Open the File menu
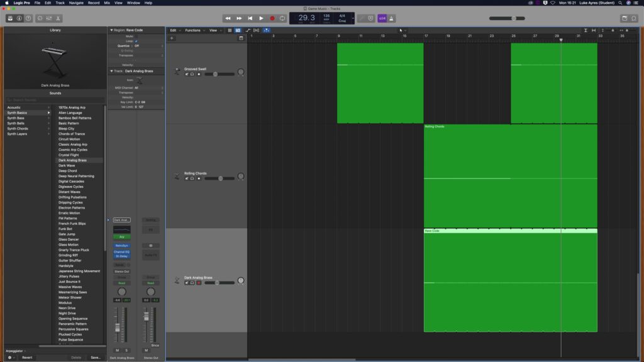This screenshot has width=644, height=362. 37,3
